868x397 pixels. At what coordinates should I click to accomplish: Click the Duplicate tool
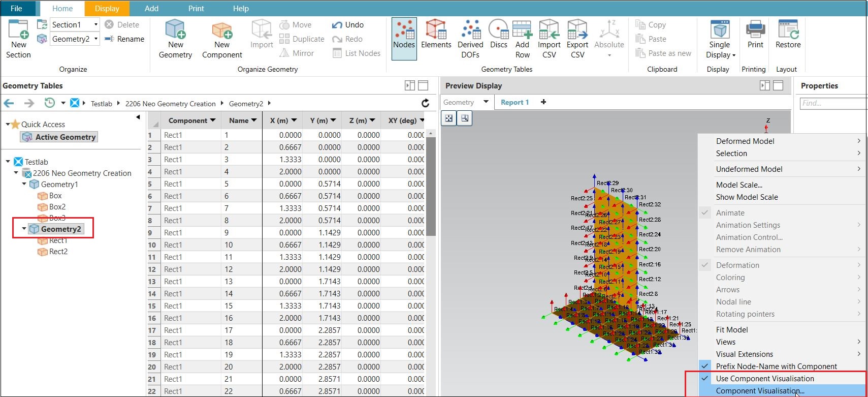click(x=302, y=39)
